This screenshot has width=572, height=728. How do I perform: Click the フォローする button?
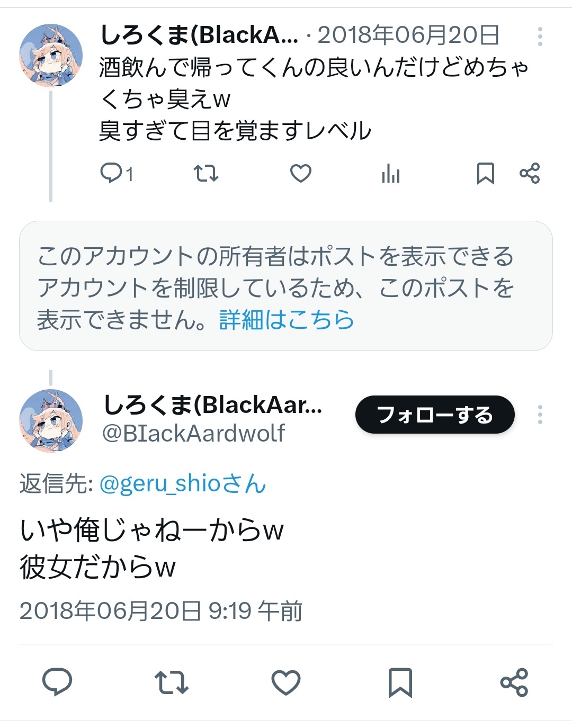(x=435, y=415)
